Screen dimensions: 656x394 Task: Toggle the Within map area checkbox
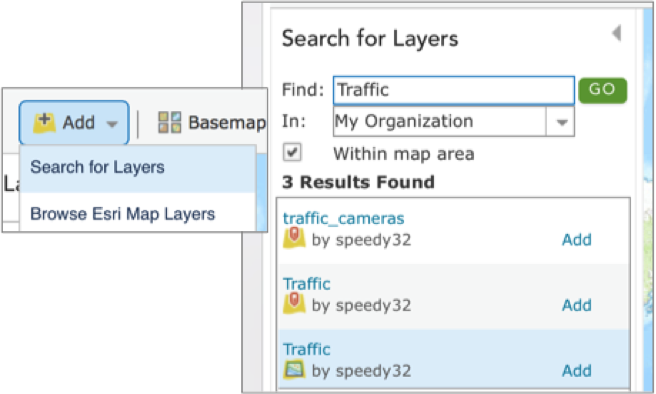coord(292,152)
